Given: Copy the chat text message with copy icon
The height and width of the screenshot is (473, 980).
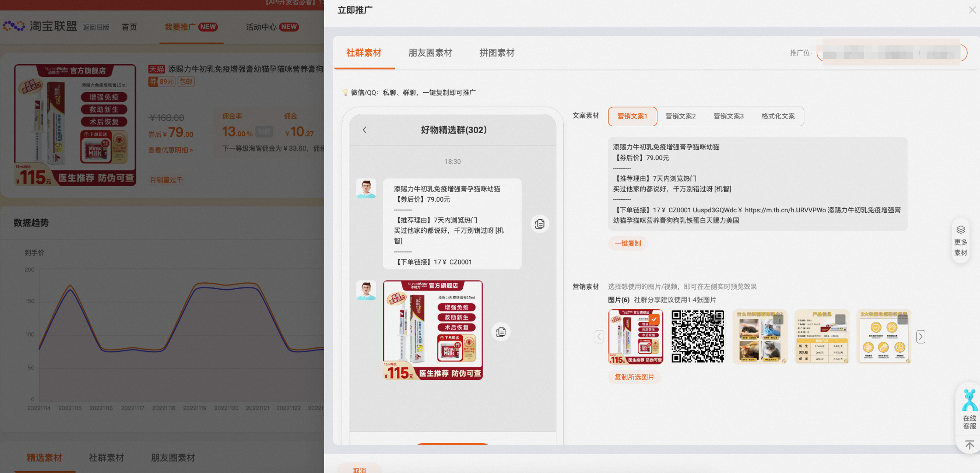Looking at the screenshot, I should point(540,224).
